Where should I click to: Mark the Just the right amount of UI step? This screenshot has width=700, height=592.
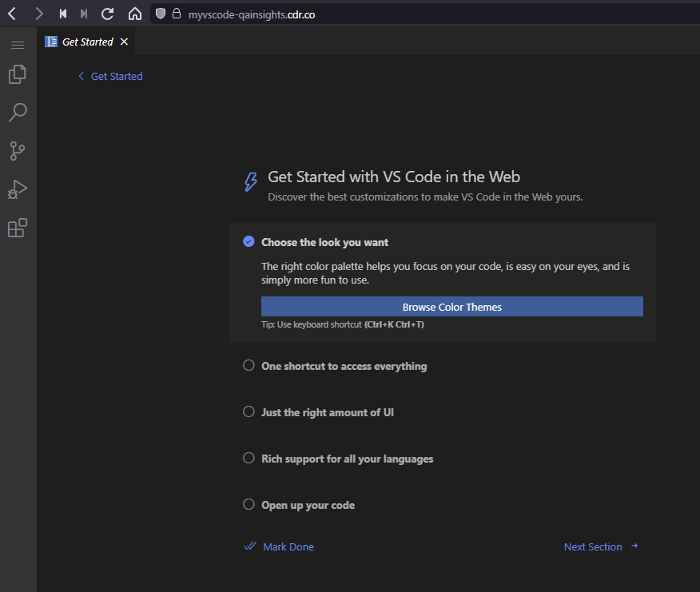pyautogui.click(x=249, y=411)
